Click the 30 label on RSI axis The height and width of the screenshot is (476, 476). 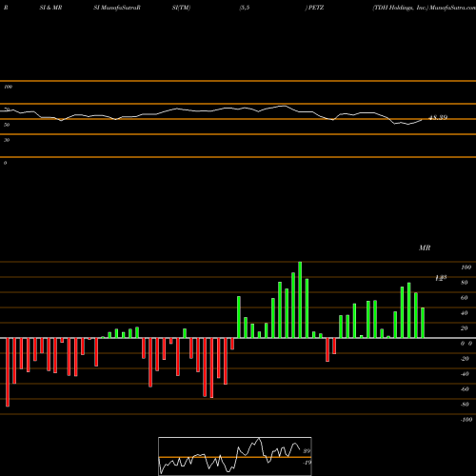click(7, 140)
